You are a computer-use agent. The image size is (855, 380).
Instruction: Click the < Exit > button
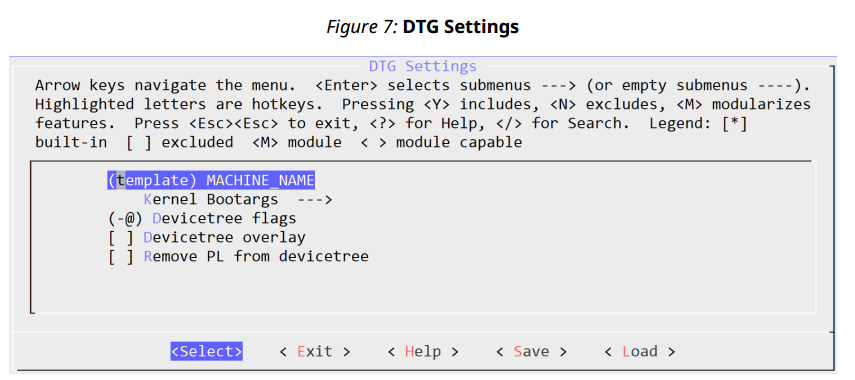(315, 352)
